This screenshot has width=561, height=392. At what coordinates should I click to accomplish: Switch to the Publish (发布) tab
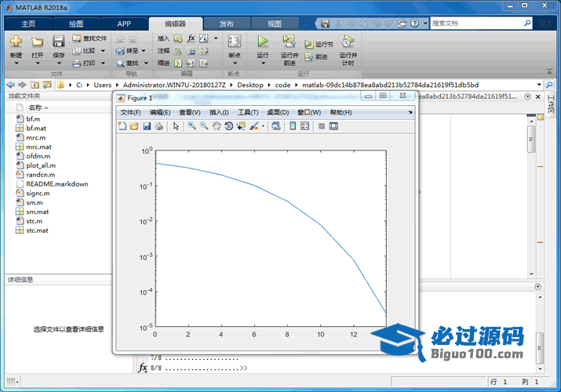227,24
